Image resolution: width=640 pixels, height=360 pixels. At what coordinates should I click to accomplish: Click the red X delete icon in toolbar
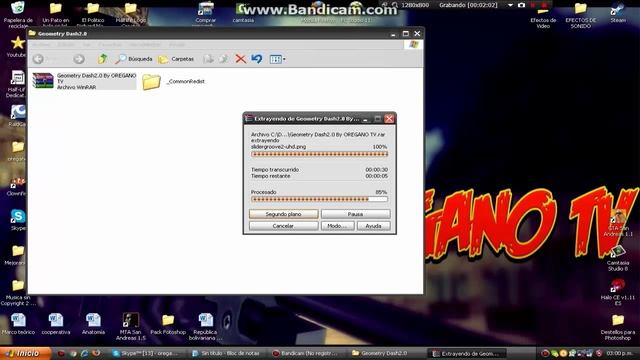[x=240, y=59]
